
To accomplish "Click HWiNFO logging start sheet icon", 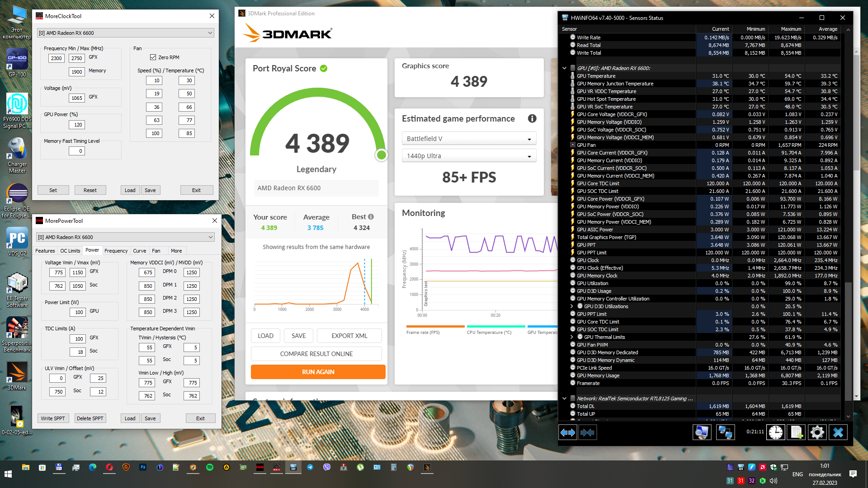I will coord(797,432).
